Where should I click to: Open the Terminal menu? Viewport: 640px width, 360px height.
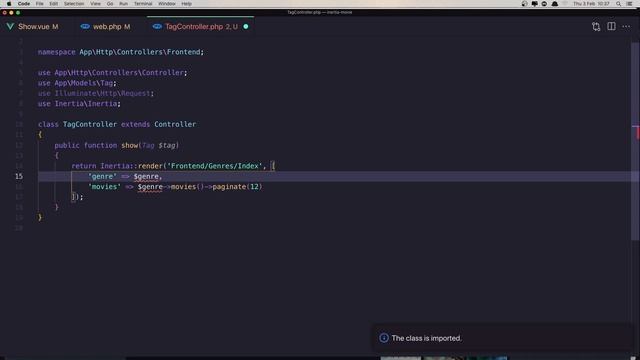tap(143, 4)
